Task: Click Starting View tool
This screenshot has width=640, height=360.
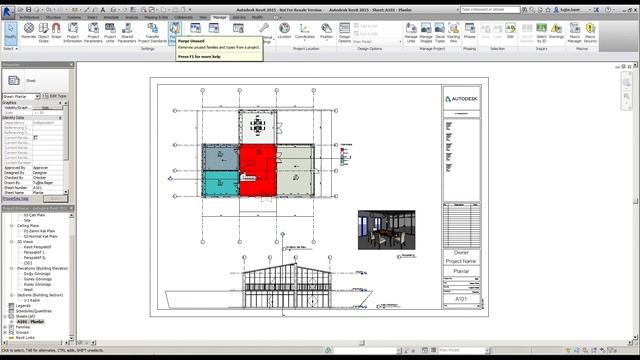Action: point(453,32)
